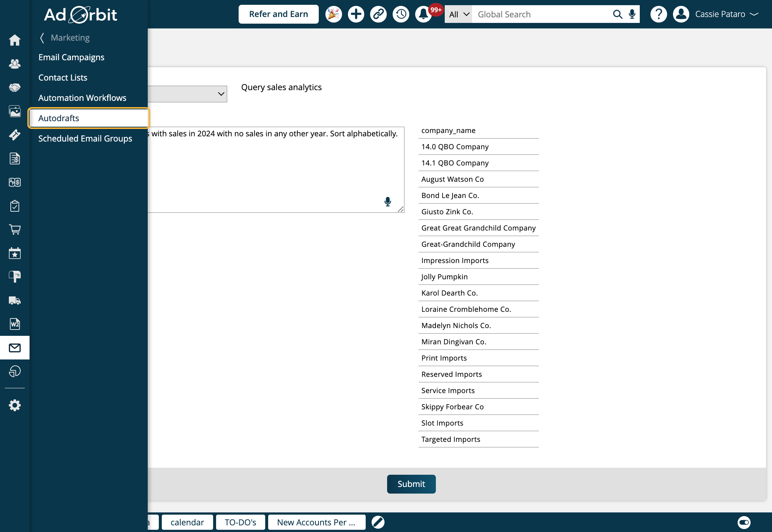Click the microphone in query textarea
The width and height of the screenshot is (772, 532).
coord(387,201)
